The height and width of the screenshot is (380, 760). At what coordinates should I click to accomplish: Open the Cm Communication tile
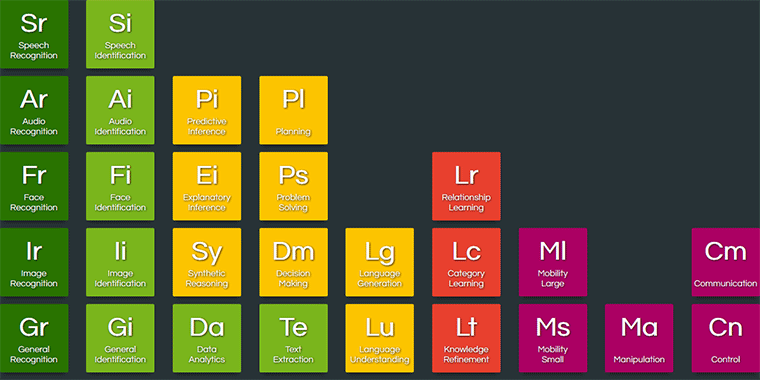click(726, 262)
